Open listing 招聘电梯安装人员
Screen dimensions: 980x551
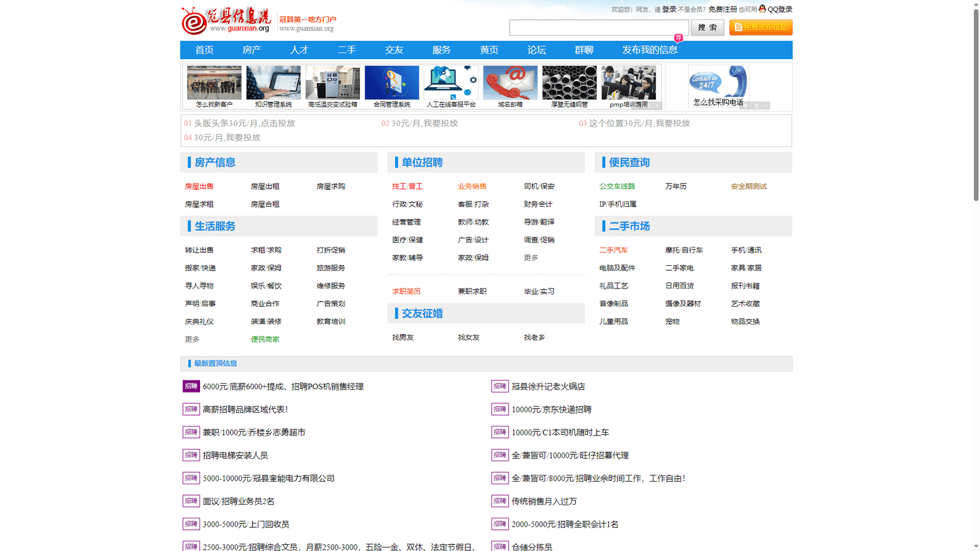[x=235, y=455]
